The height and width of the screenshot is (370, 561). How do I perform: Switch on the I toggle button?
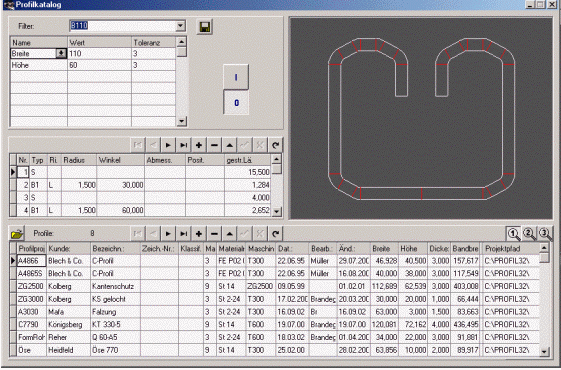click(x=236, y=77)
